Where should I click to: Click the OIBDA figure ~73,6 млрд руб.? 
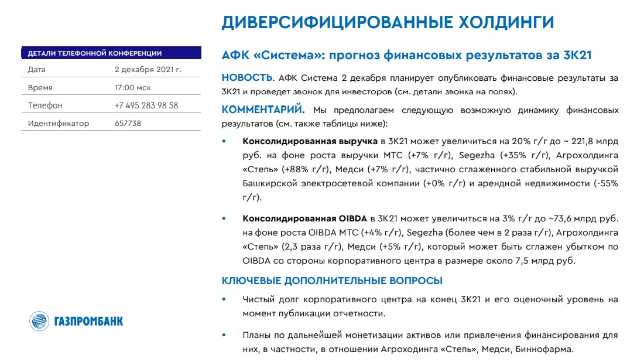(x=583, y=218)
